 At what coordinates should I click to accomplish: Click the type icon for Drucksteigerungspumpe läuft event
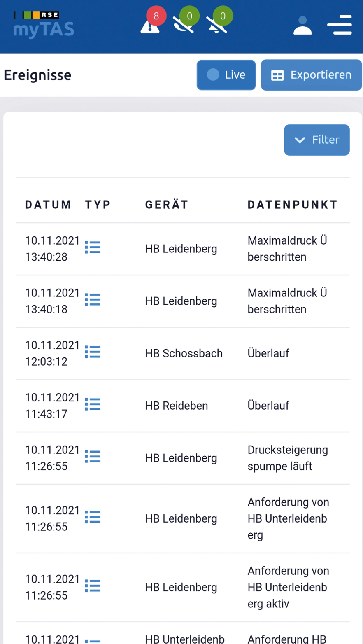coord(93,457)
